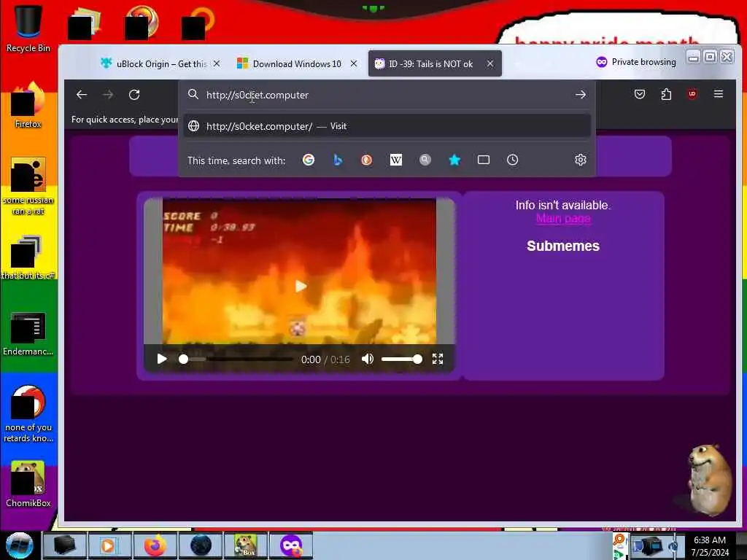Image resolution: width=747 pixels, height=560 pixels.
Task: Select the "some russian ran a rat" desktop icon
Action: coord(28,186)
